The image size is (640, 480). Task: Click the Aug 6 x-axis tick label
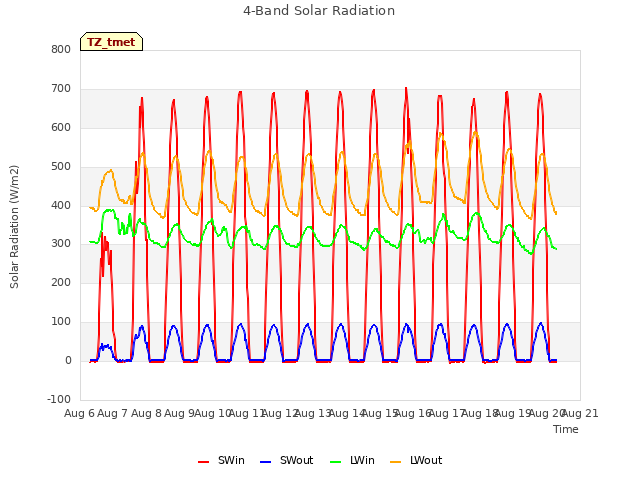click(79, 413)
